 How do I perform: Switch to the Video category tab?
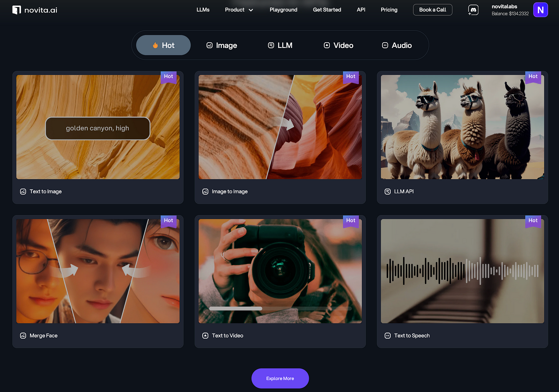(x=339, y=45)
